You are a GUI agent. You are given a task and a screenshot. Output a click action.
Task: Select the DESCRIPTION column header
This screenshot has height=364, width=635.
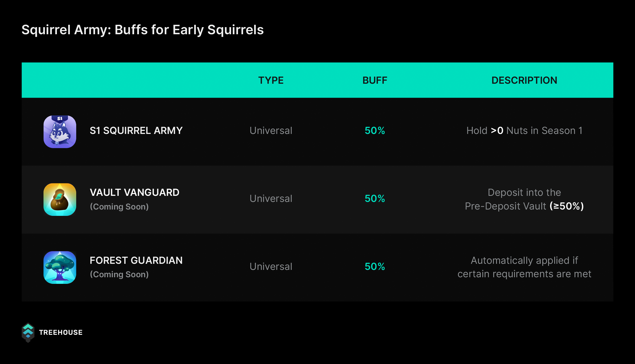[x=524, y=80]
